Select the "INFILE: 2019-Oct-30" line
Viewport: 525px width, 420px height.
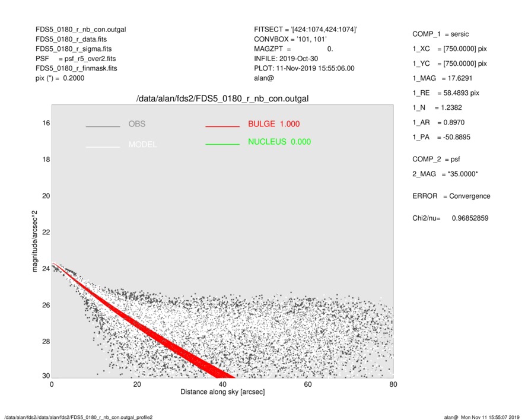point(286,59)
